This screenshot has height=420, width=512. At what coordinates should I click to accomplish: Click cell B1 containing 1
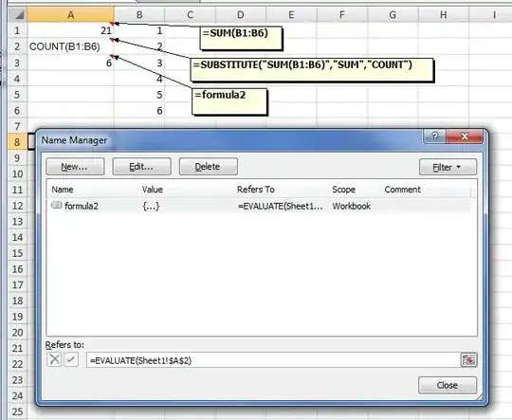139,30
